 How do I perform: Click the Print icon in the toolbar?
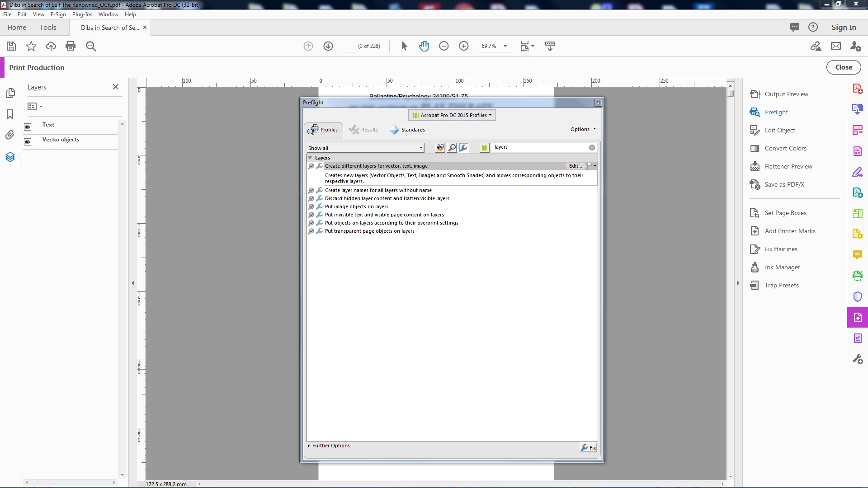click(x=71, y=46)
